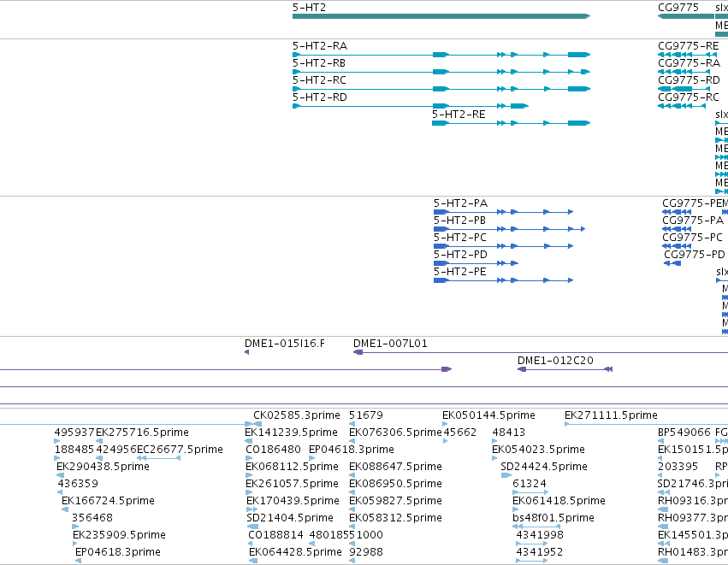728x565 pixels.
Task: Click the SD21404.5prime EST label
Action: [290, 519]
